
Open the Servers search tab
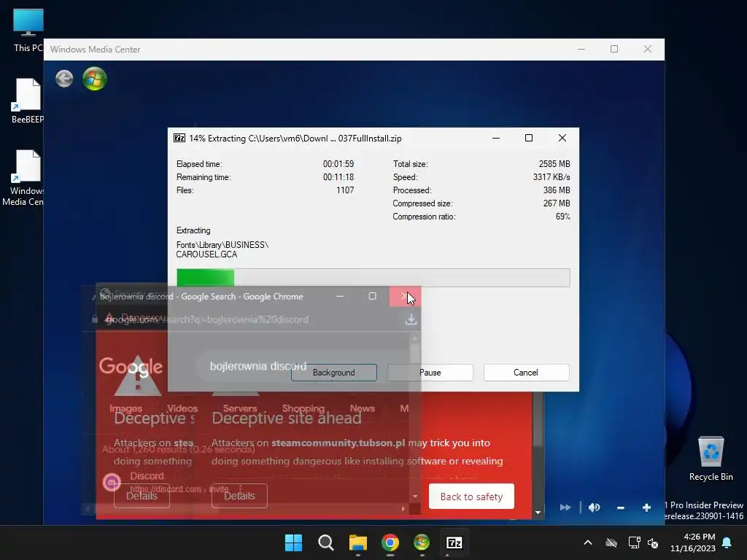point(240,408)
